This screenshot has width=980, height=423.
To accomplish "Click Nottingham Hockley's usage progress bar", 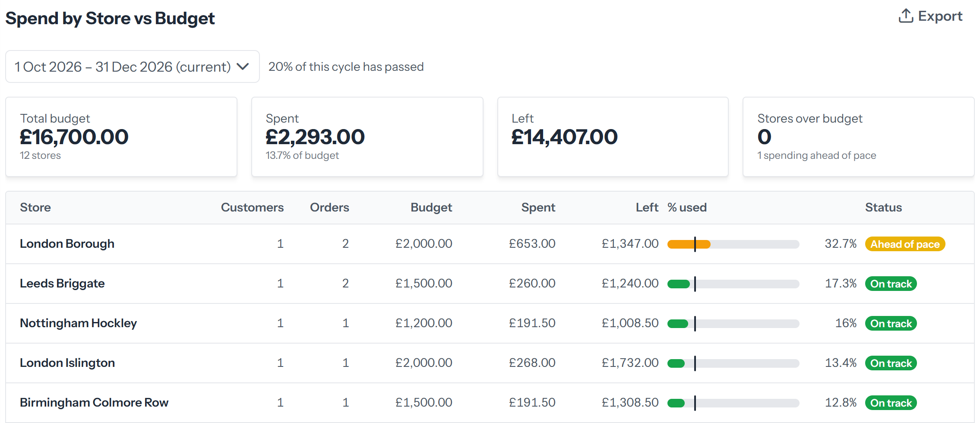I will tap(733, 324).
